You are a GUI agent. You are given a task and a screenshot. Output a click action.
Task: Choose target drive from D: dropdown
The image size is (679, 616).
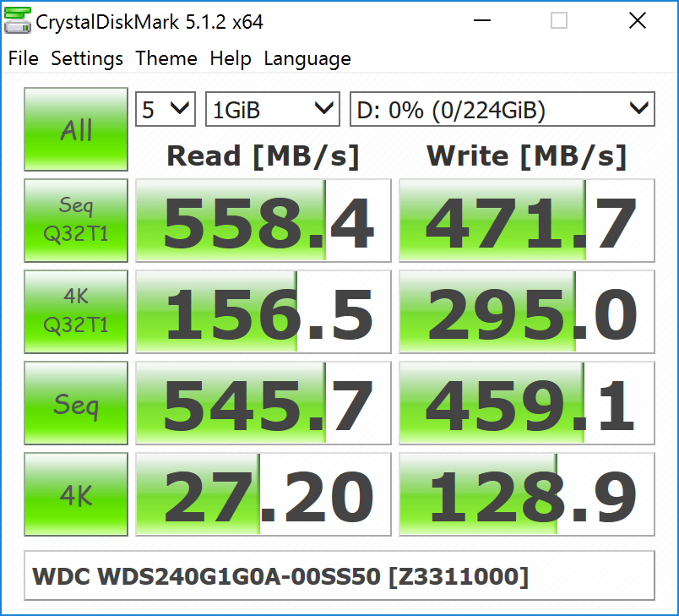click(502, 110)
